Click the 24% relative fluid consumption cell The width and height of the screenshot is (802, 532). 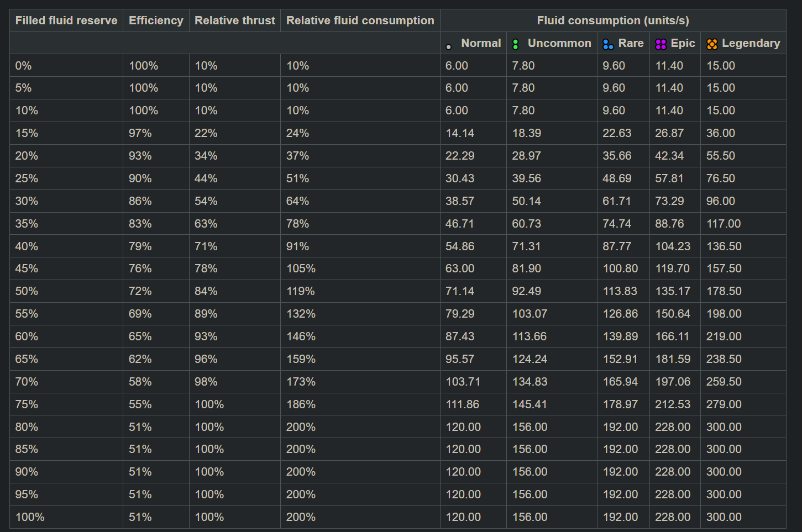pos(360,133)
